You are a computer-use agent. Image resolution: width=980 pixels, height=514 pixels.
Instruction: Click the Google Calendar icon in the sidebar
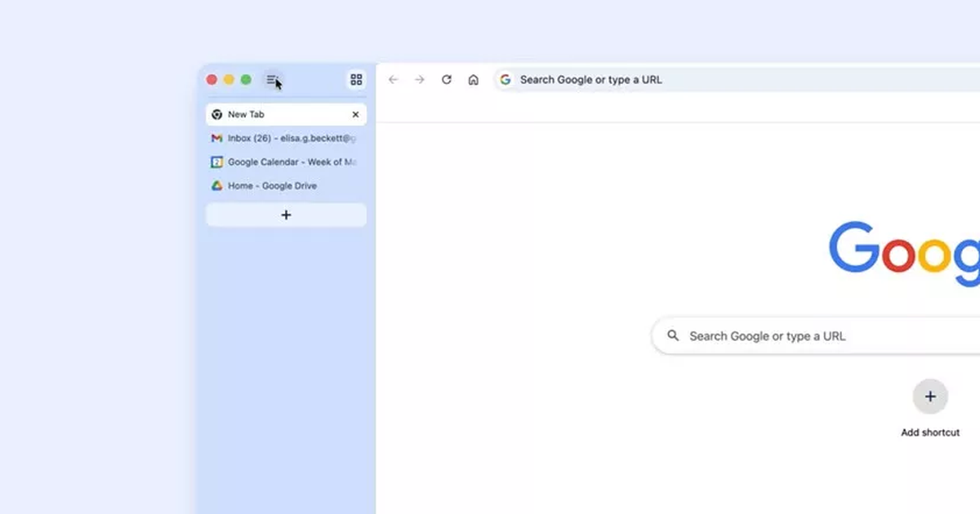pos(216,162)
